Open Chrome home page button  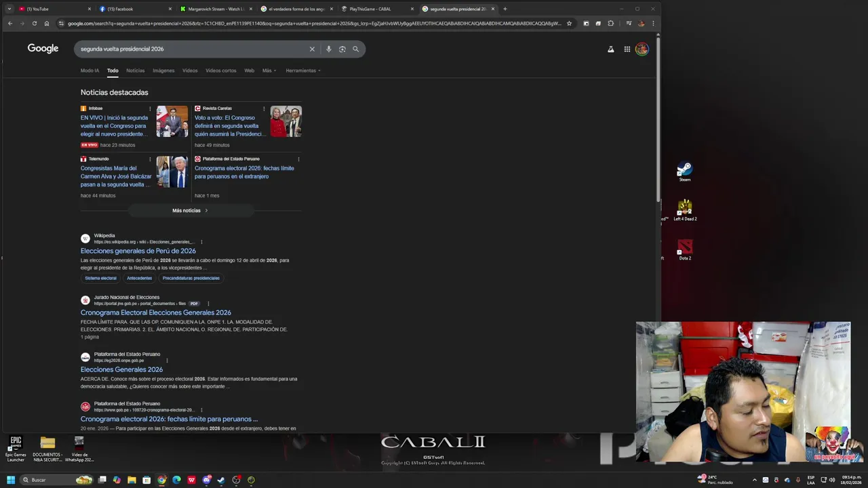coord(46,23)
